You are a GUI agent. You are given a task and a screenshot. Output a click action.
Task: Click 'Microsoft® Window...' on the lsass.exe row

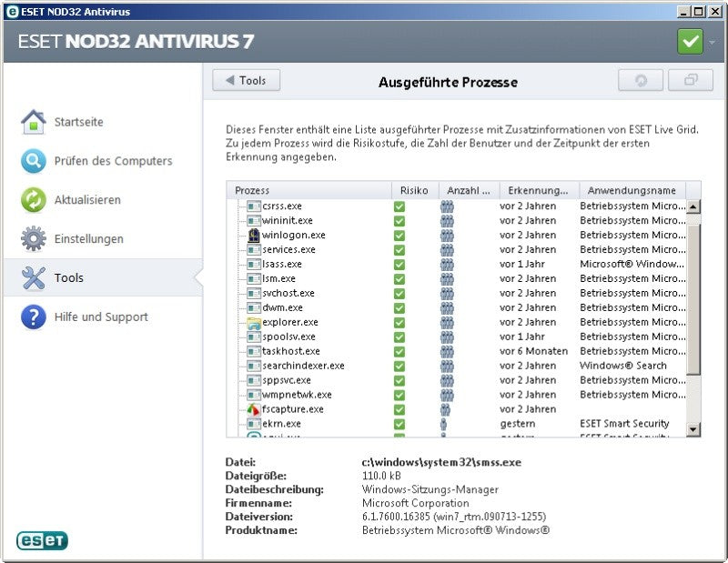[x=632, y=264]
